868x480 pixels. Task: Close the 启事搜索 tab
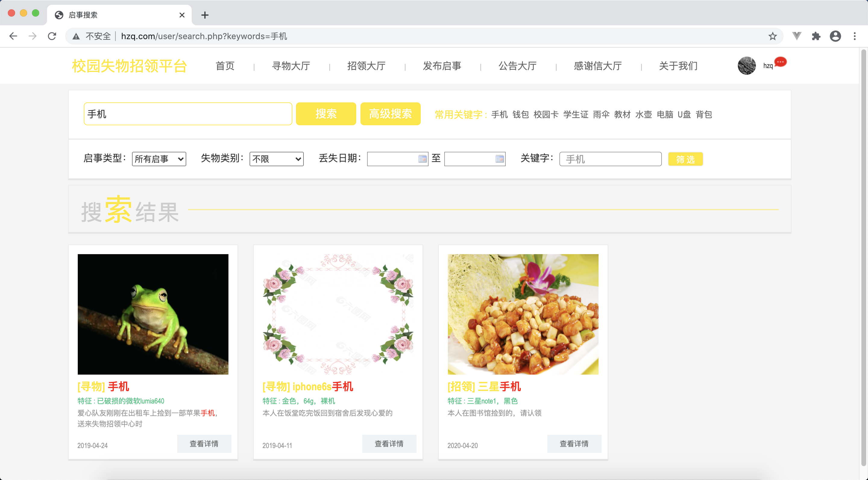[x=182, y=15]
